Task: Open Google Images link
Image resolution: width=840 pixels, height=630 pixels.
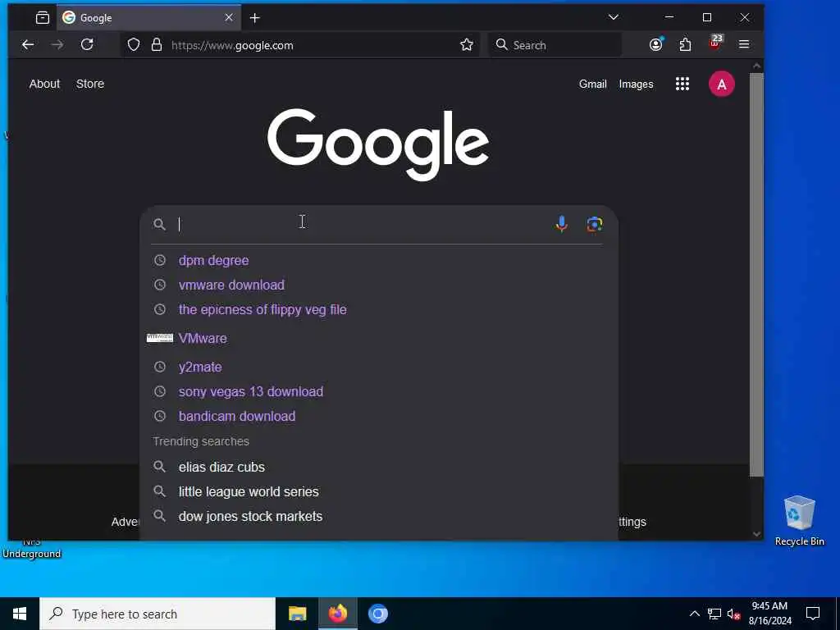Action: coord(636,84)
